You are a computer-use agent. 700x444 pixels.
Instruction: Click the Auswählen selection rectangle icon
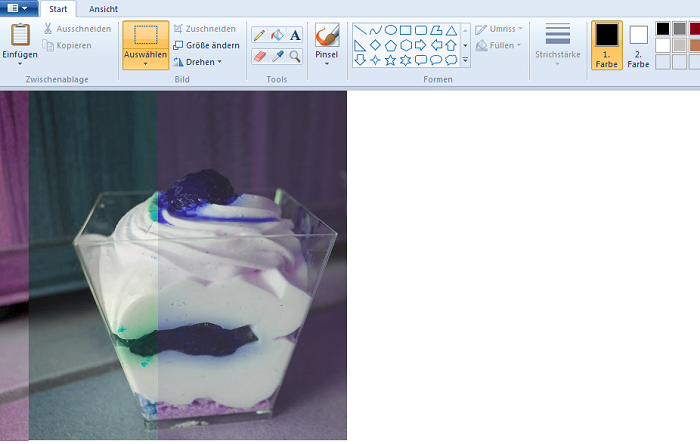(146, 35)
